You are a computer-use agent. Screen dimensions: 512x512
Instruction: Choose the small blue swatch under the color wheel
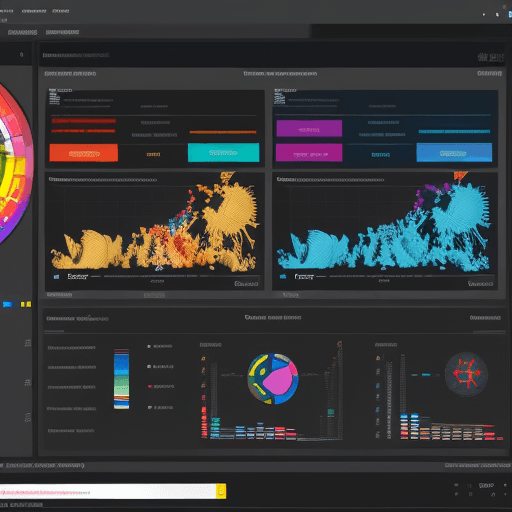point(7,304)
